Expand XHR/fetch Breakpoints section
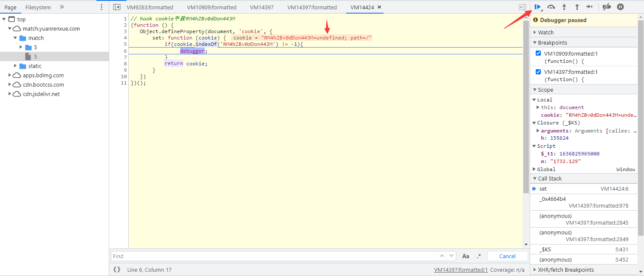 pos(565,270)
